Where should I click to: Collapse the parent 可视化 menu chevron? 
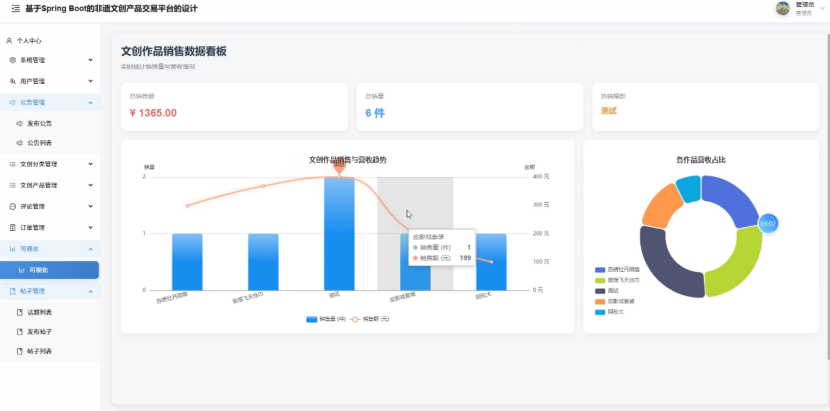91,248
